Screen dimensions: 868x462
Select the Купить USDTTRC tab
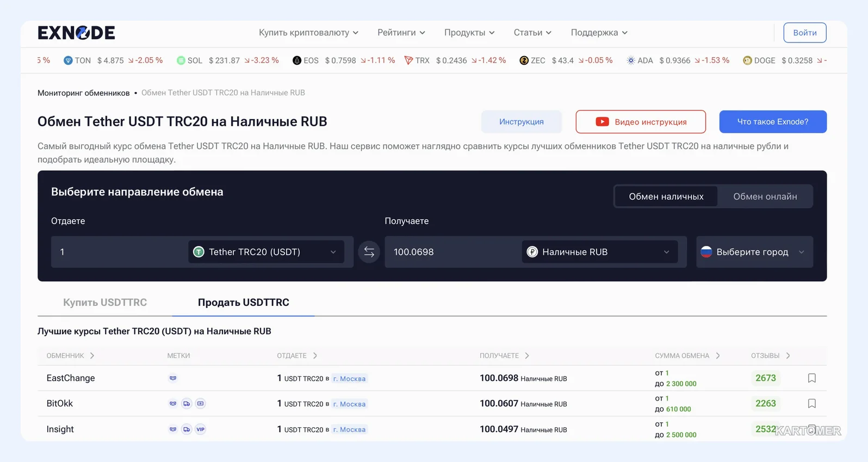(x=105, y=303)
